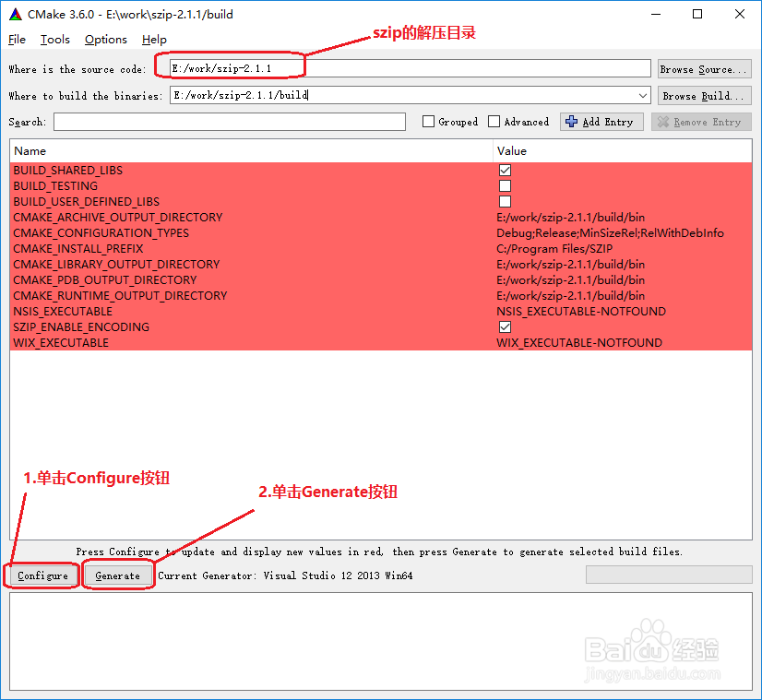The width and height of the screenshot is (762, 700).
Task: Edit the CMAKE_RUNTIME_OUTPUT_DIRECTORY path value
Action: [x=570, y=295]
